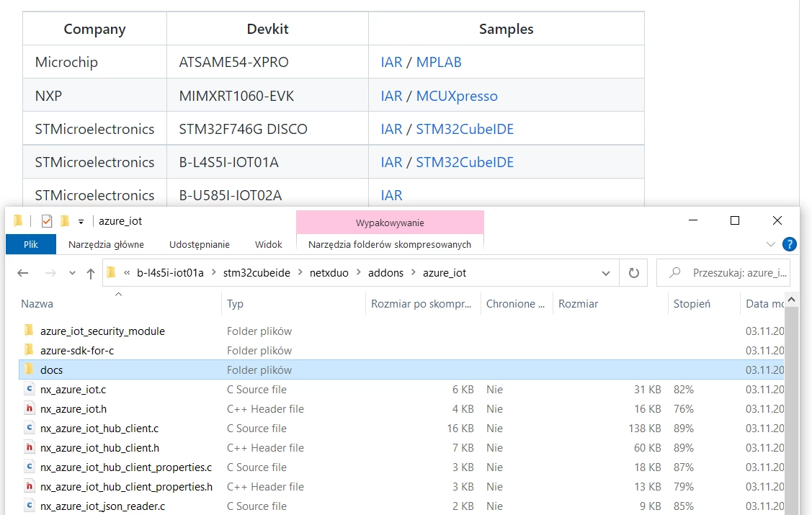Go forward using the forward arrow
812x515 pixels.
tap(50, 273)
